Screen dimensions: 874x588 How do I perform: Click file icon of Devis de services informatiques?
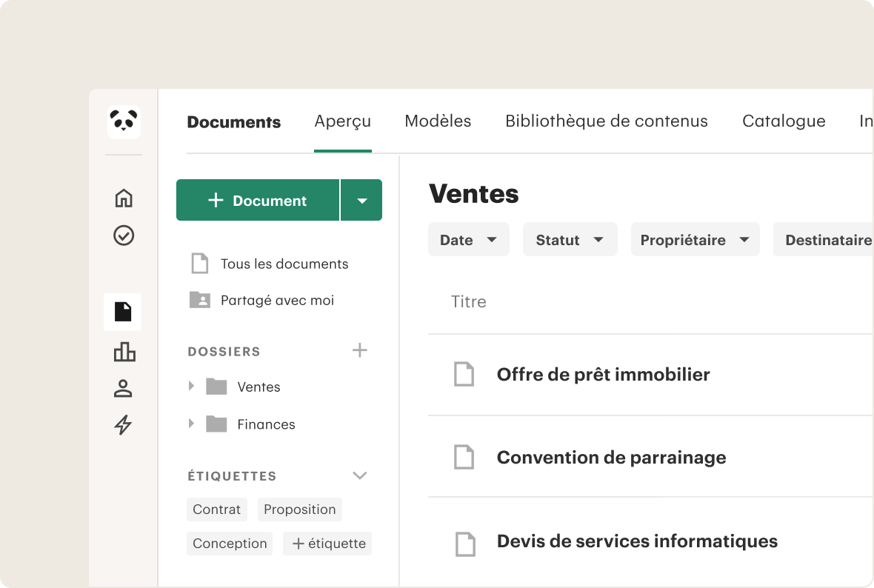[465, 544]
